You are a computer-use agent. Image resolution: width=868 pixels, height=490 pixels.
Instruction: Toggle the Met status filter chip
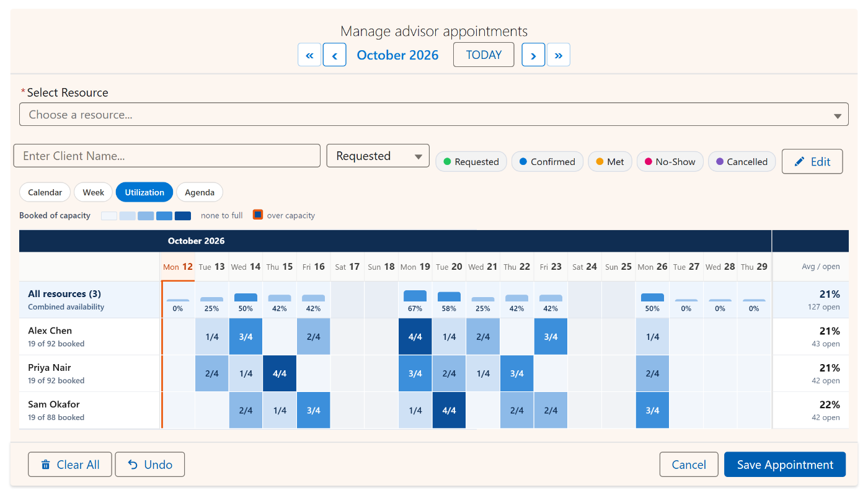click(610, 162)
